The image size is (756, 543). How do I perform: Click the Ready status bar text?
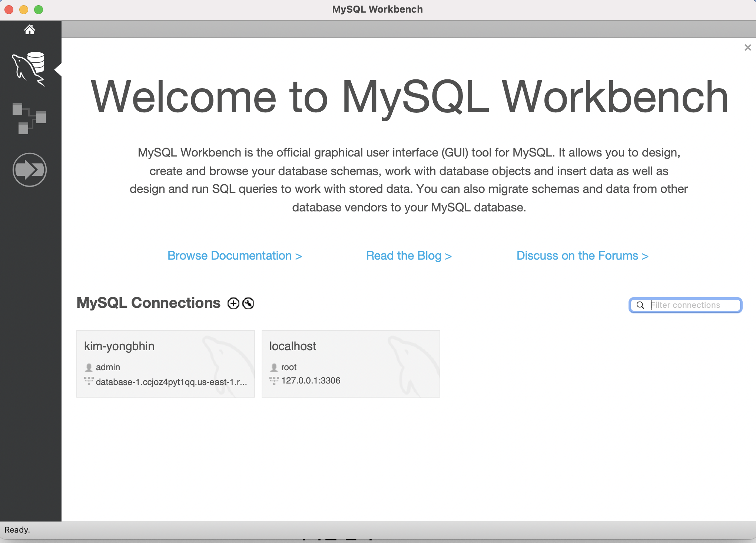pos(18,530)
